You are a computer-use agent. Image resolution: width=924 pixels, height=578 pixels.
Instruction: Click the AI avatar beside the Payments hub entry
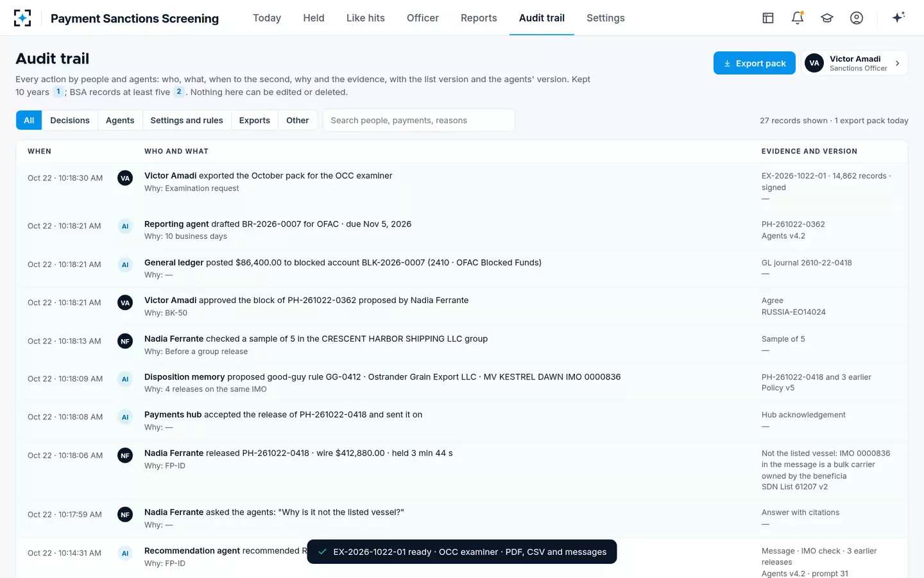pyautogui.click(x=125, y=417)
